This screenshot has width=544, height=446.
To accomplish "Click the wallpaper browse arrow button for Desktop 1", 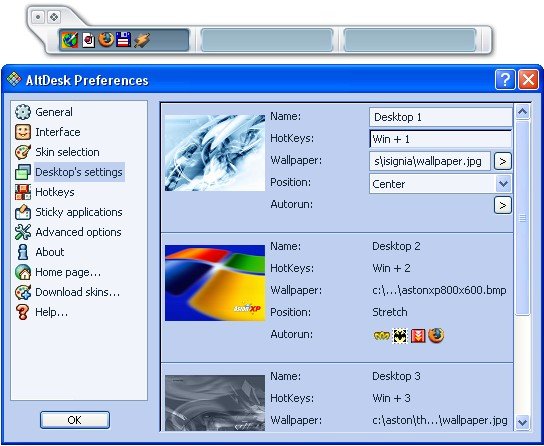I will [502, 161].
